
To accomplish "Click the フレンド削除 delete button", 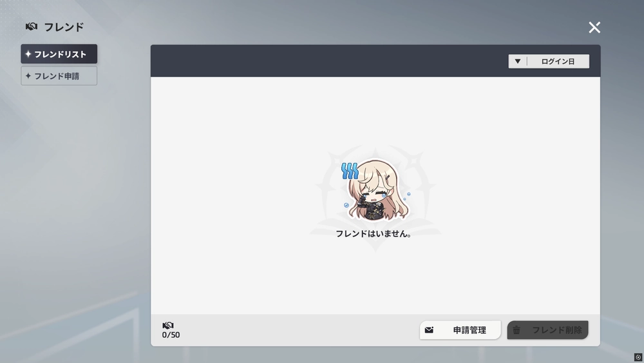I will (548, 329).
